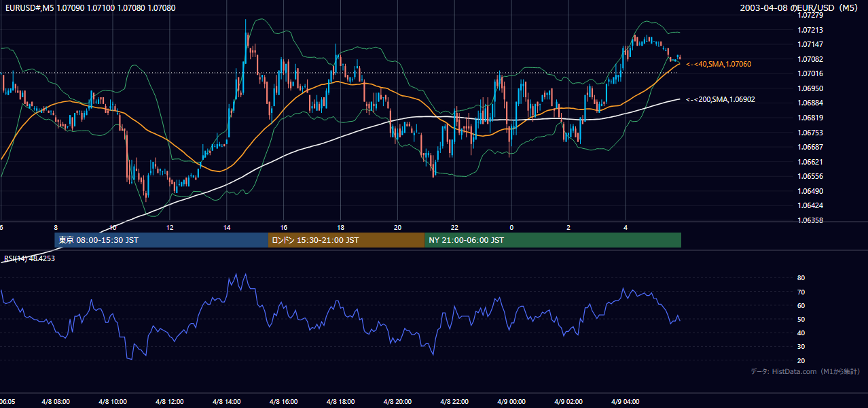868x408 pixels.
Task: Click the 1.06358 price axis label
Action: point(810,220)
